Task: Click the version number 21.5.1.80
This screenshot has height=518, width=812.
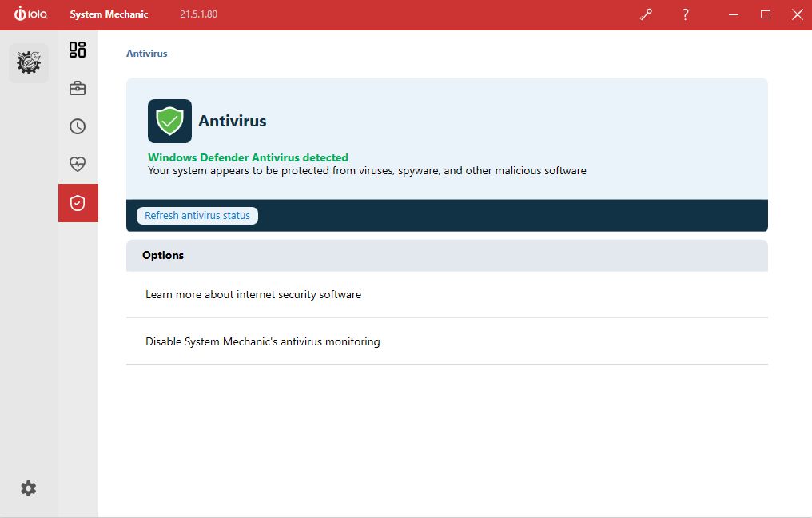Action: [198, 14]
